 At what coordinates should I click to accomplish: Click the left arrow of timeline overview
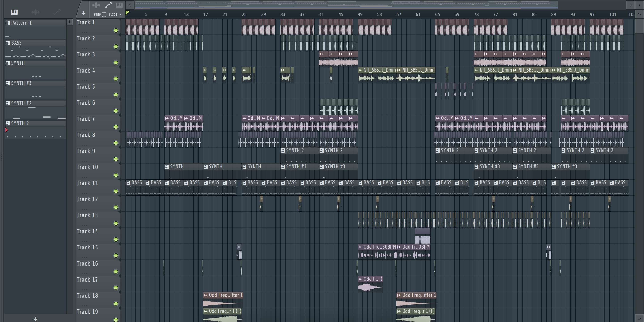[x=129, y=5]
